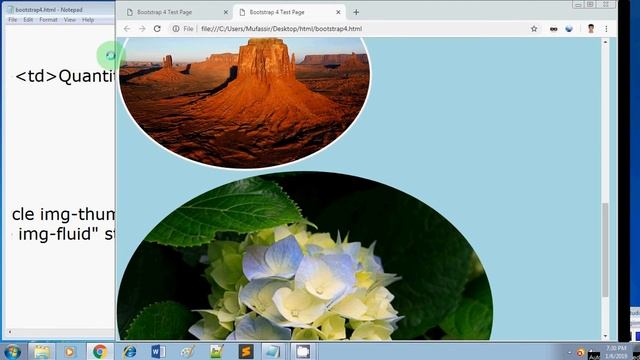Click the <td>Quanti text in Notepad
The image size is (640, 360).
65,76
